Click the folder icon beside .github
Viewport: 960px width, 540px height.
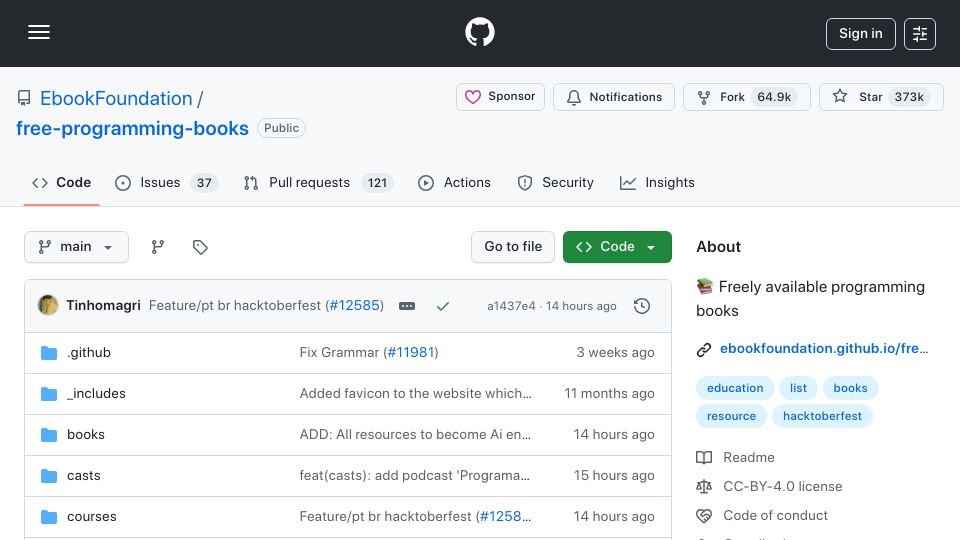(49, 353)
